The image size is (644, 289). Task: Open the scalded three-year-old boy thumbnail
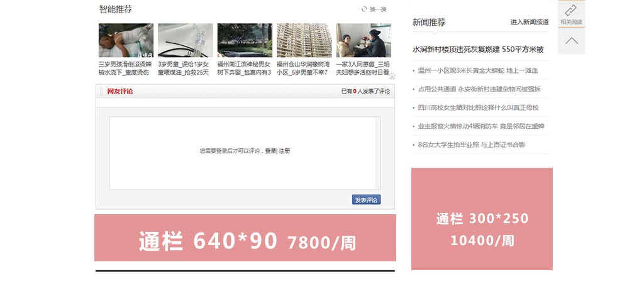(x=126, y=40)
